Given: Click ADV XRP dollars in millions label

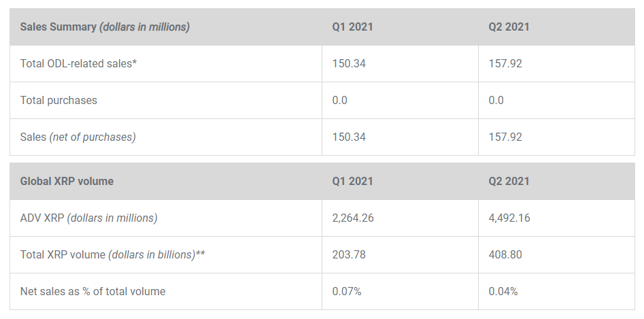Looking at the screenshot, I should pyautogui.click(x=88, y=218).
